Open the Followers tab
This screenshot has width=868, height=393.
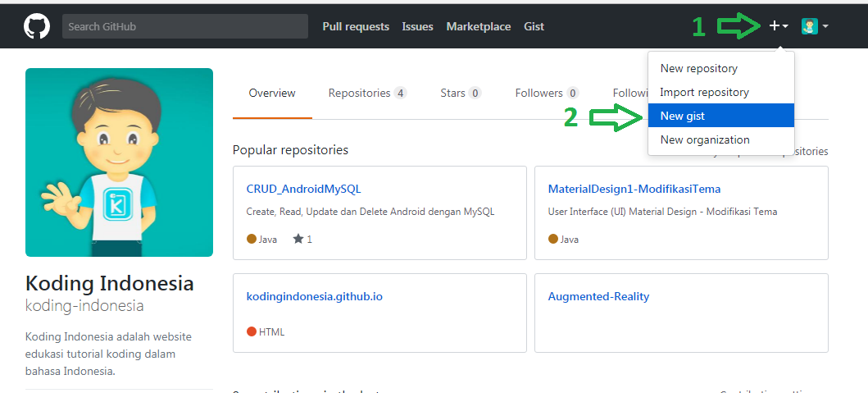point(547,94)
